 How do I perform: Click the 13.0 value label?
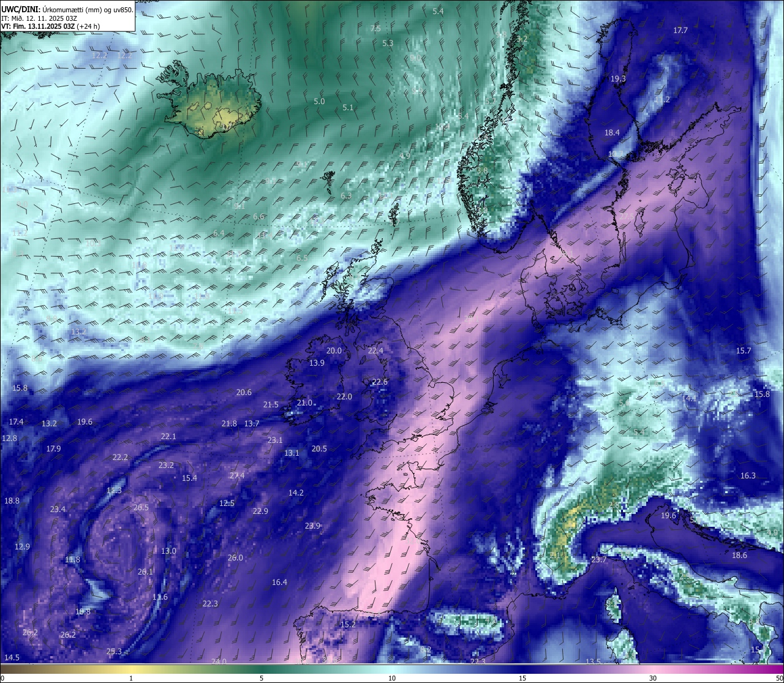(168, 551)
